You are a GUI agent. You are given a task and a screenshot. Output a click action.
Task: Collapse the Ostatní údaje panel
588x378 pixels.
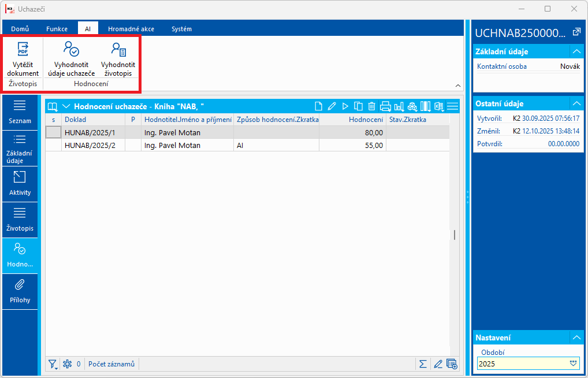576,103
